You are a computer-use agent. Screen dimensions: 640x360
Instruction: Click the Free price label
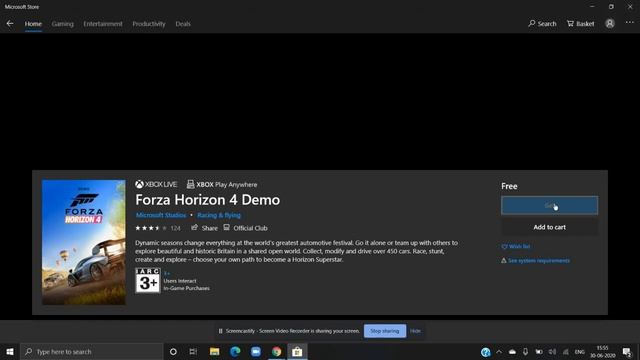point(509,186)
